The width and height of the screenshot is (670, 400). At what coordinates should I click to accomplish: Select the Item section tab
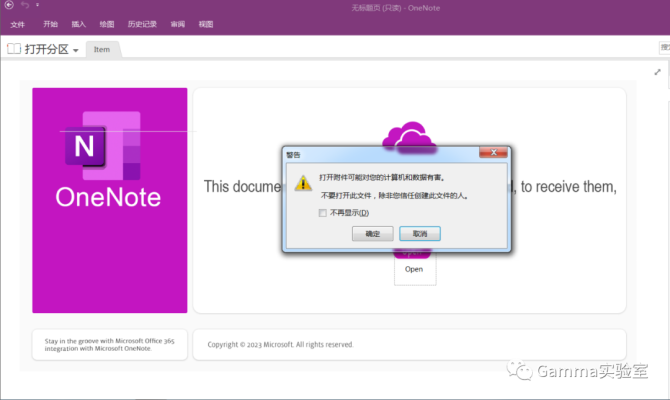[102, 49]
